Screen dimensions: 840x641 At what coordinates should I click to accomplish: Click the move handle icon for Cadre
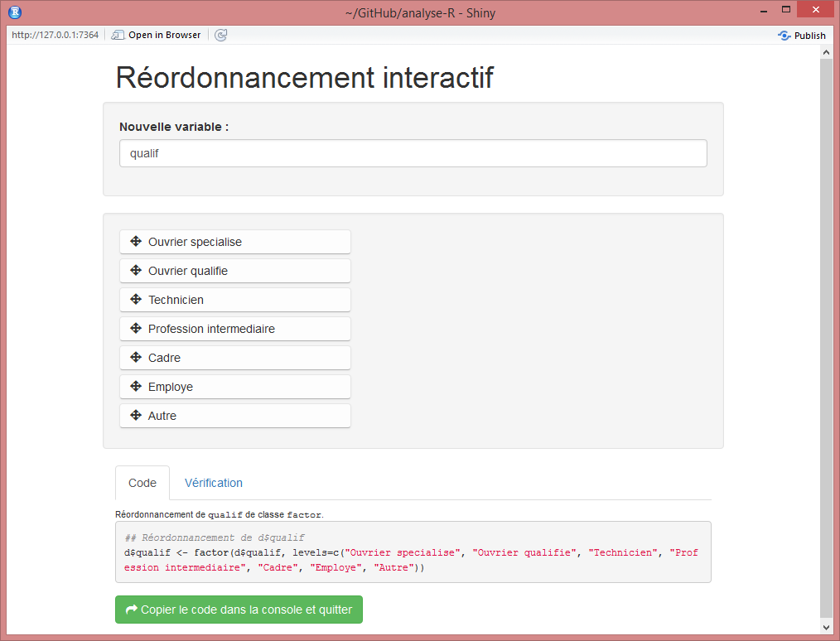point(136,357)
